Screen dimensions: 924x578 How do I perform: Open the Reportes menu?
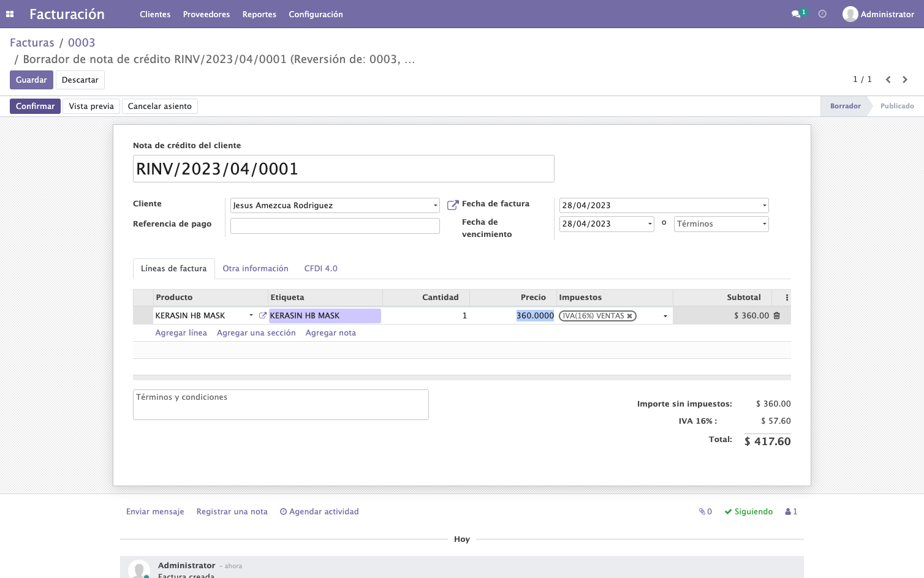259,14
